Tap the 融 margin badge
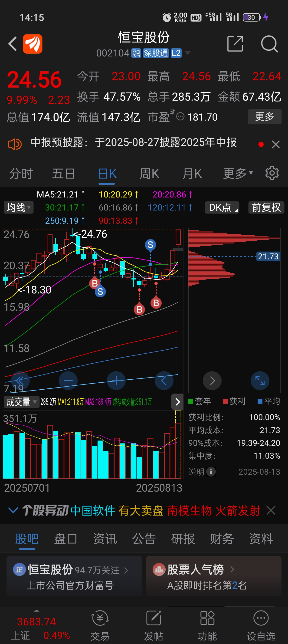The height and width of the screenshot is (644, 288). (x=136, y=53)
